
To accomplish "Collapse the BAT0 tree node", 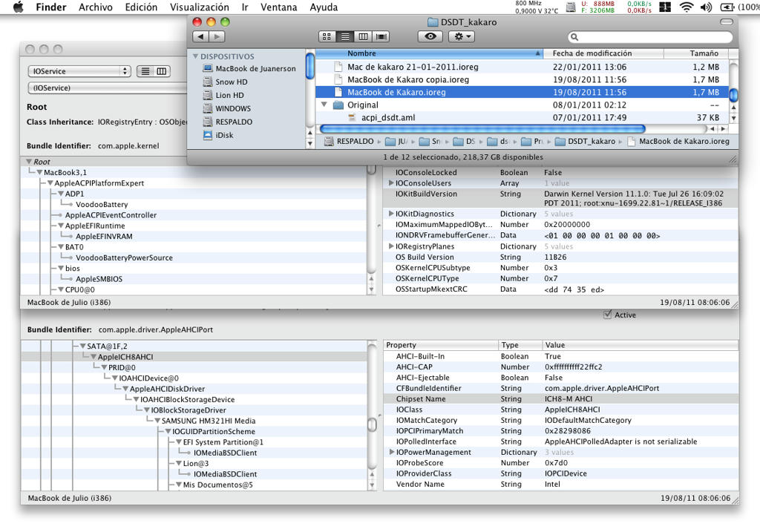I will tap(61, 246).
